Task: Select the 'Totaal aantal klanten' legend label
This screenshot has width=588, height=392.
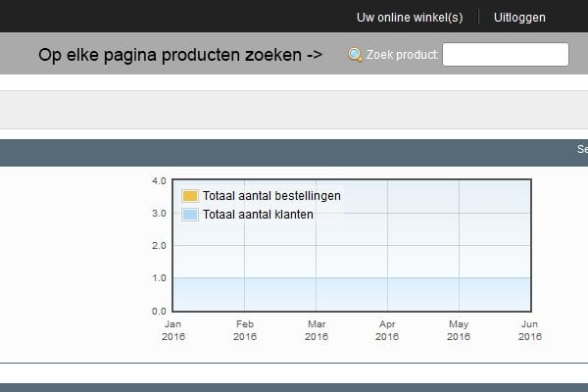Action: click(x=258, y=215)
